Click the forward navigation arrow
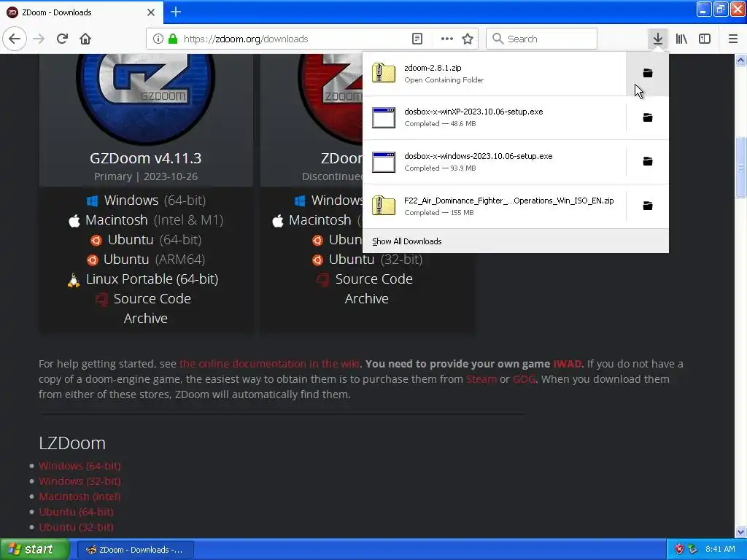The image size is (747, 560). (39, 39)
